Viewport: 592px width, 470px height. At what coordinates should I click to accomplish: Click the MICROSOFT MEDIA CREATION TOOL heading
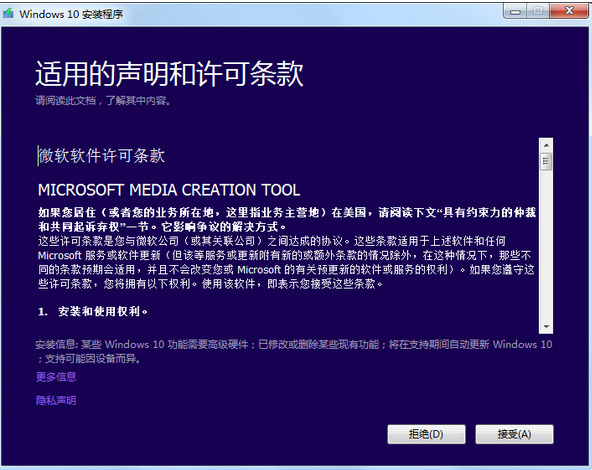pyautogui.click(x=169, y=190)
